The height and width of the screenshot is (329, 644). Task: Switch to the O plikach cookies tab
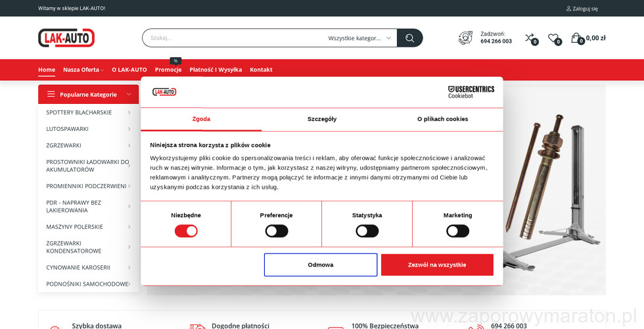click(443, 119)
